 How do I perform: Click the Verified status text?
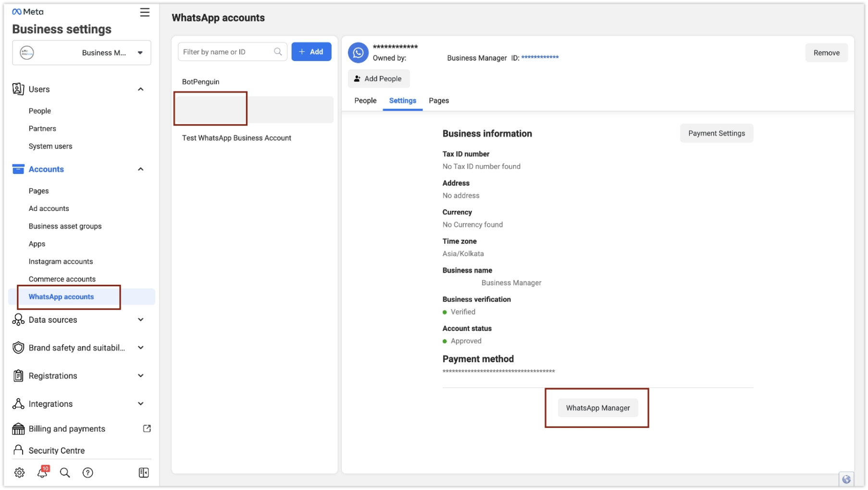[463, 312]
